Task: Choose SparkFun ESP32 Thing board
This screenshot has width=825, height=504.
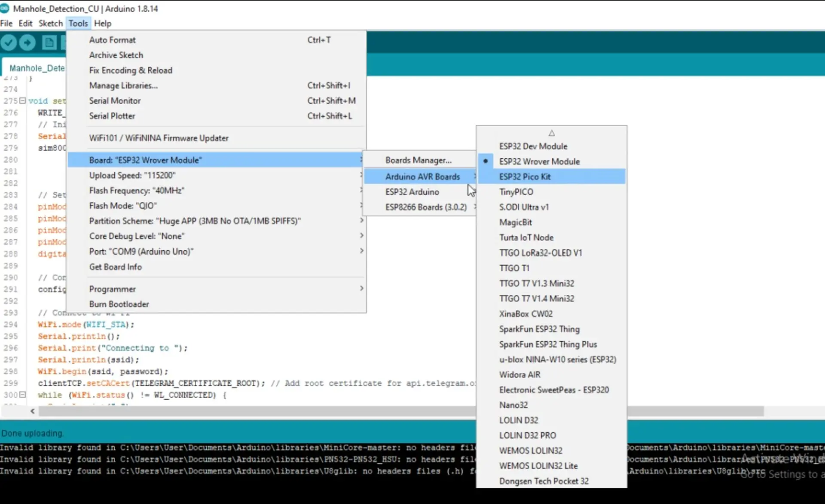Action: pyautogui.click(x=552, y=329)
